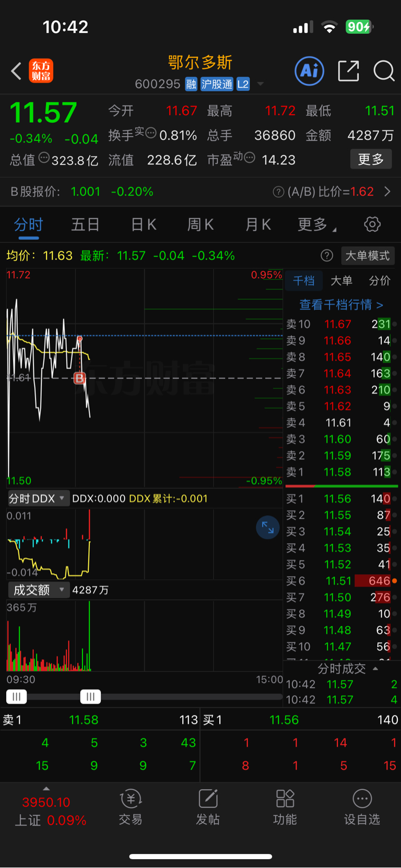Tap the volume bar chart

[144, 636]
